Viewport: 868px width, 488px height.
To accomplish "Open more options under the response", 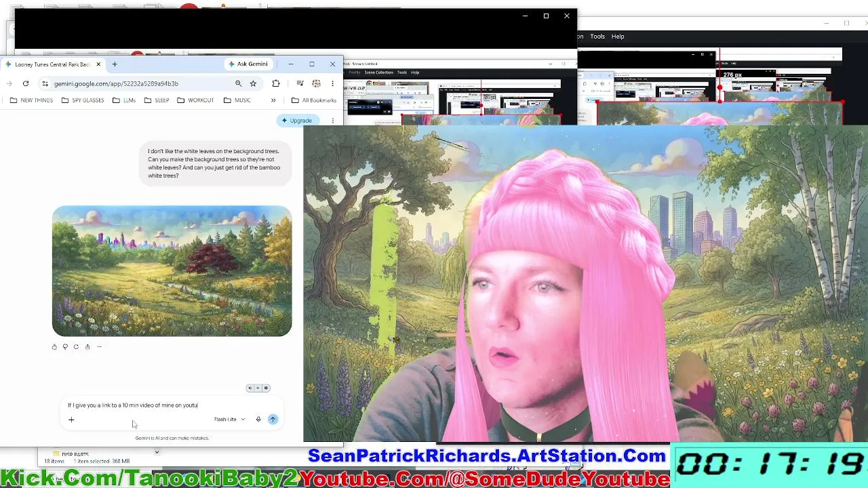I will 99,347.
